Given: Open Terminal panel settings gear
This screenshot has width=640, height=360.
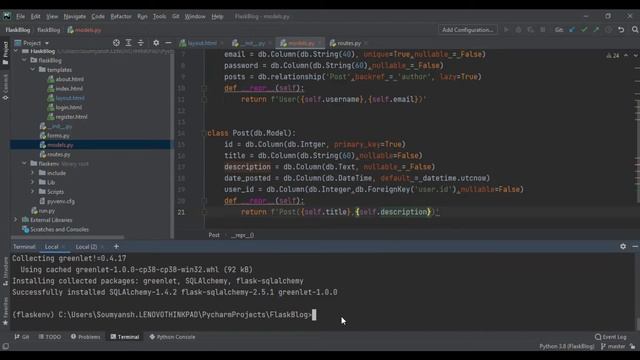Looking at the screenshot, I should pos(623,247).
